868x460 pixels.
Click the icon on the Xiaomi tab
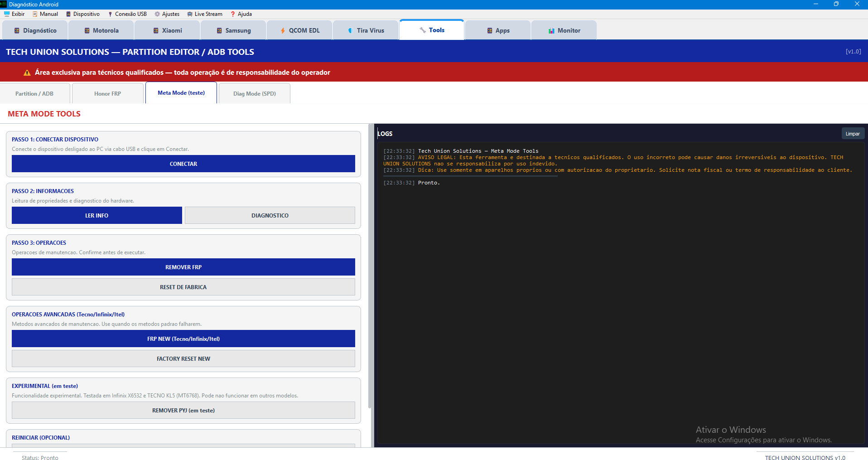(156, 31)
